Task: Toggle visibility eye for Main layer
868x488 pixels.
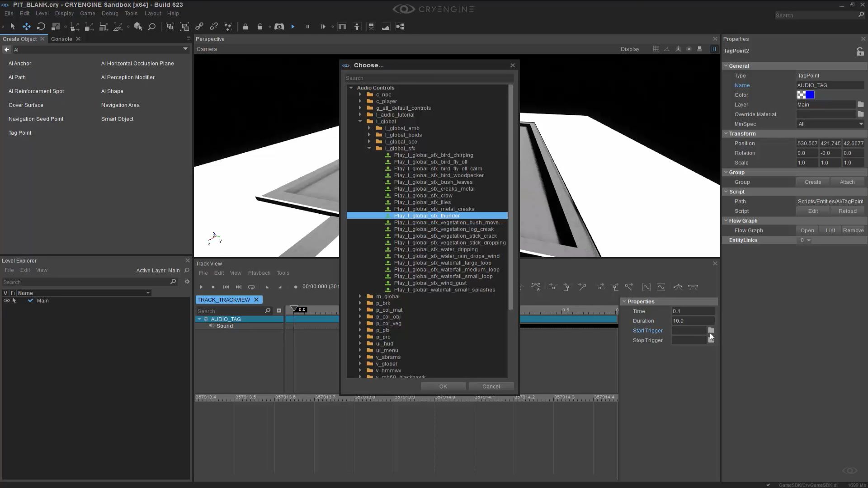Action: click(x=6, y=300)
